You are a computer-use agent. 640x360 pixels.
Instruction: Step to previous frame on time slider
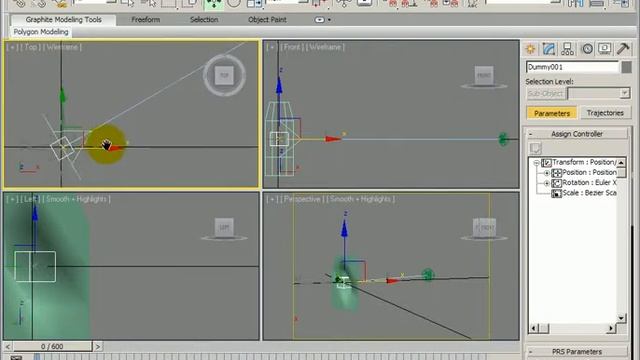click(x=8, y=347)
